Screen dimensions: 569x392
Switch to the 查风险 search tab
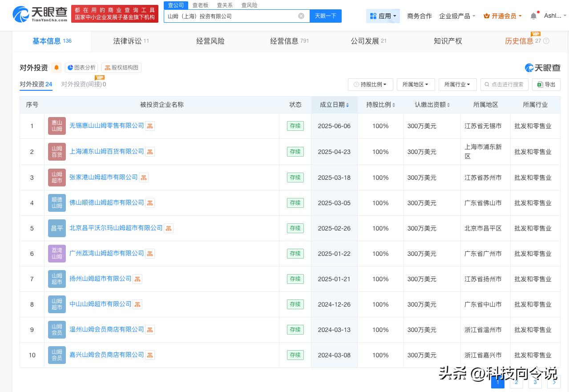click(249, 5)
